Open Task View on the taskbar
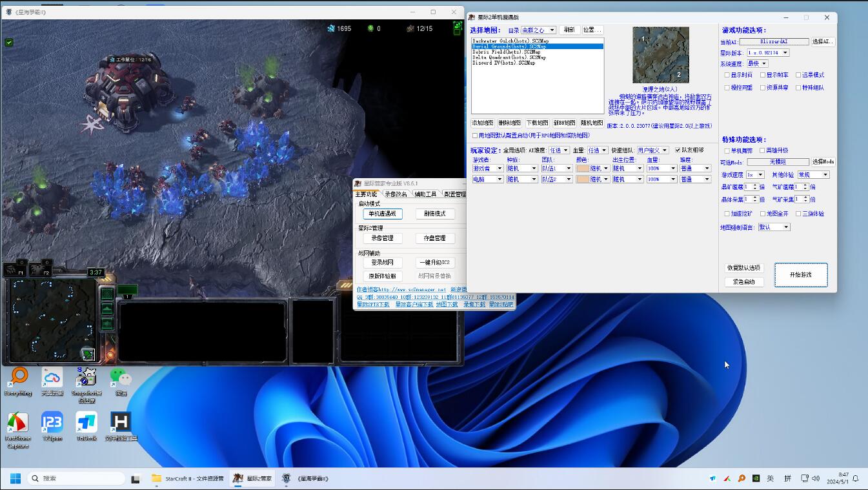The width and height of the screenshot is (868, 490). click(x=136, y=478)
